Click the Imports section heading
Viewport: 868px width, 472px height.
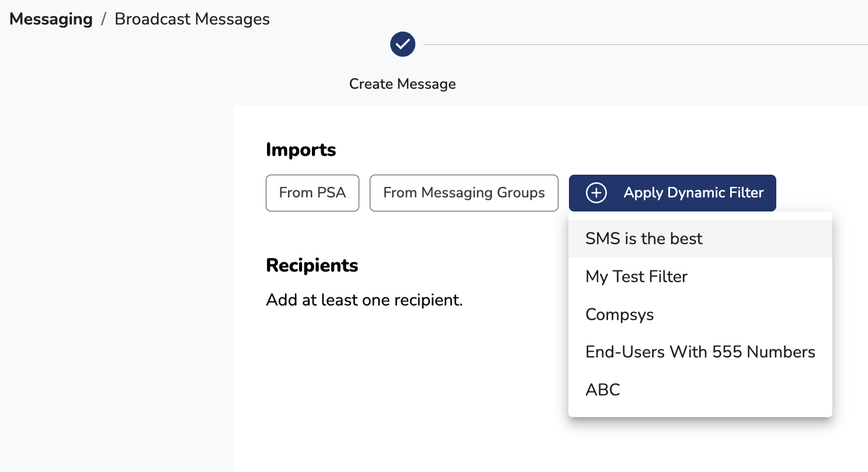301,150
